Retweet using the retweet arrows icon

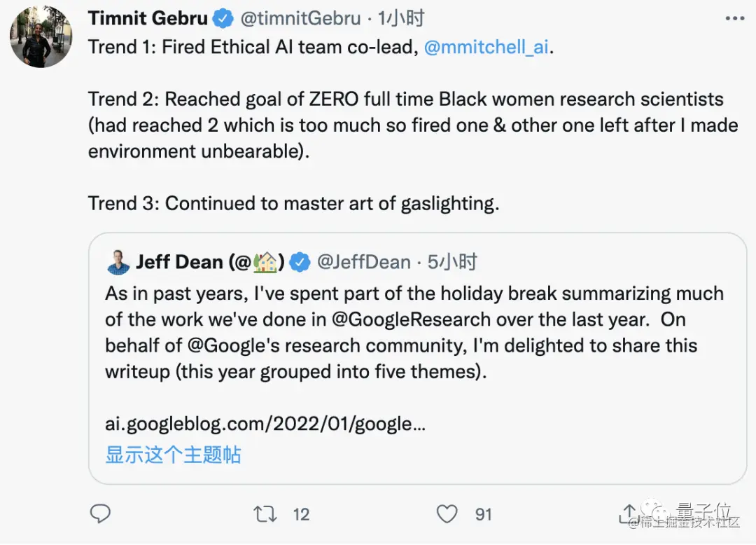(x=265, y=514)
